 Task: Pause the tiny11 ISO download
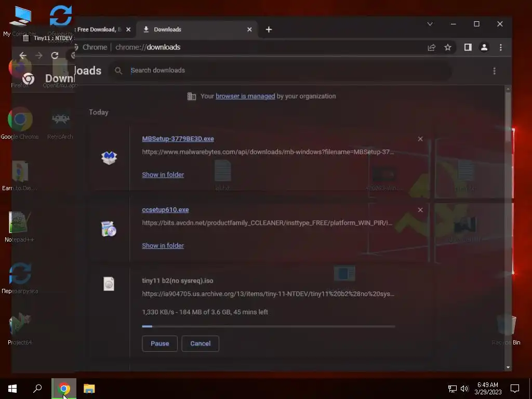[160, 344]
